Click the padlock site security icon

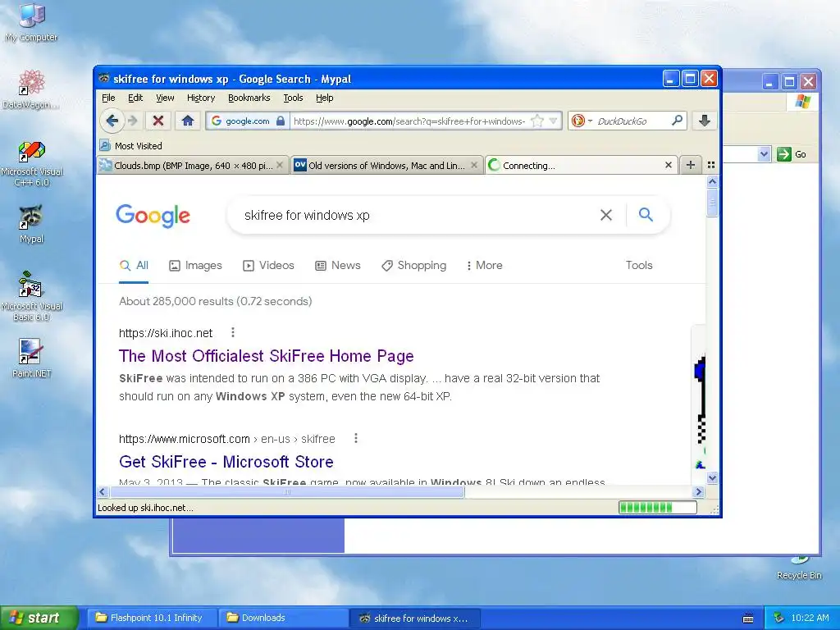pos(281,121)
